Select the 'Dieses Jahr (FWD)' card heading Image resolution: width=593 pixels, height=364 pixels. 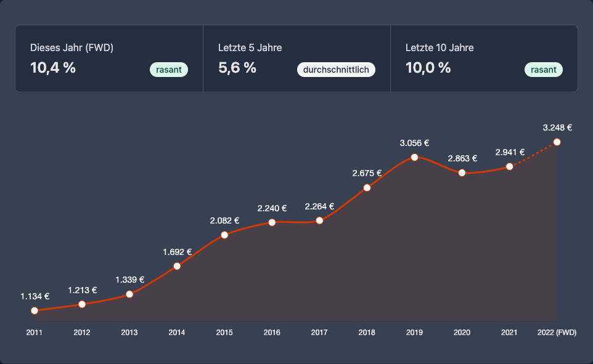72,47
